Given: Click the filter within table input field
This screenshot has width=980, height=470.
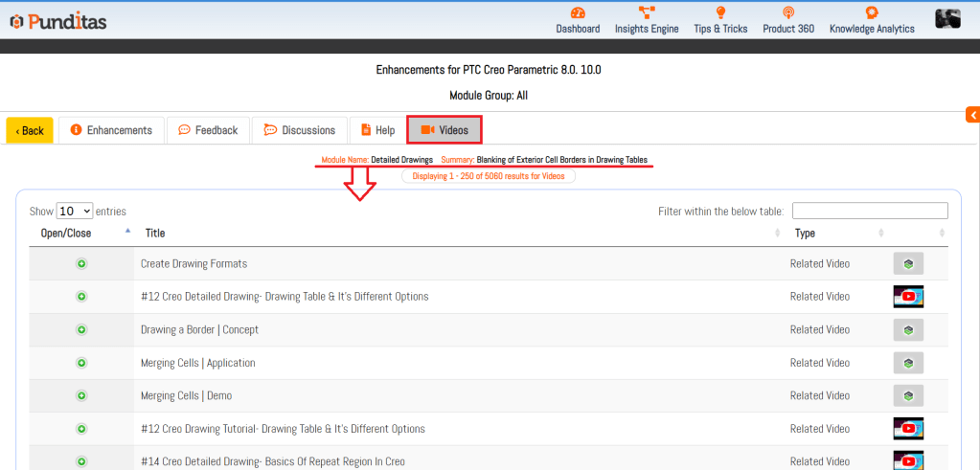Looking at the screenshot, I should pyautogui.click(x=869, y=212).
